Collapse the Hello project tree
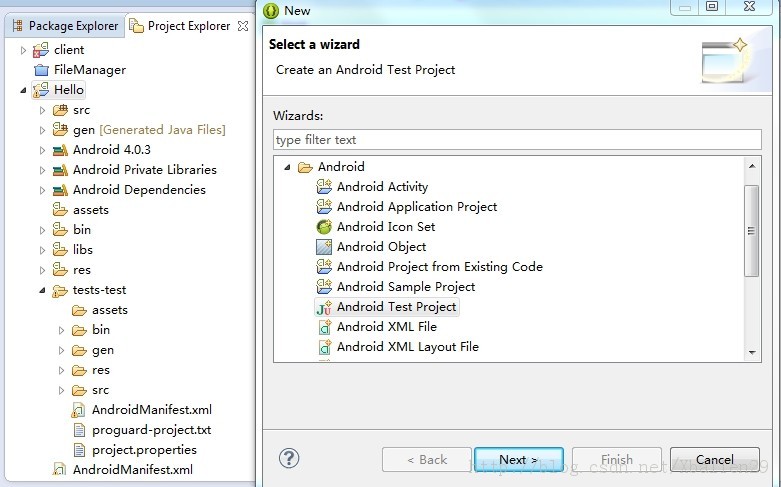This screenshot has width=781, height=487. click(23, 91)
